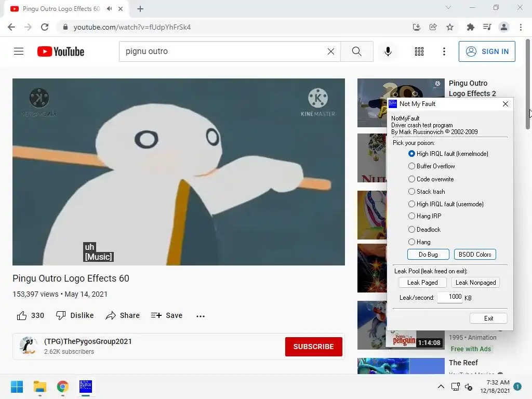The image size is (532, 399).
Task: Go back in Chrome
Action: [11, 27]
